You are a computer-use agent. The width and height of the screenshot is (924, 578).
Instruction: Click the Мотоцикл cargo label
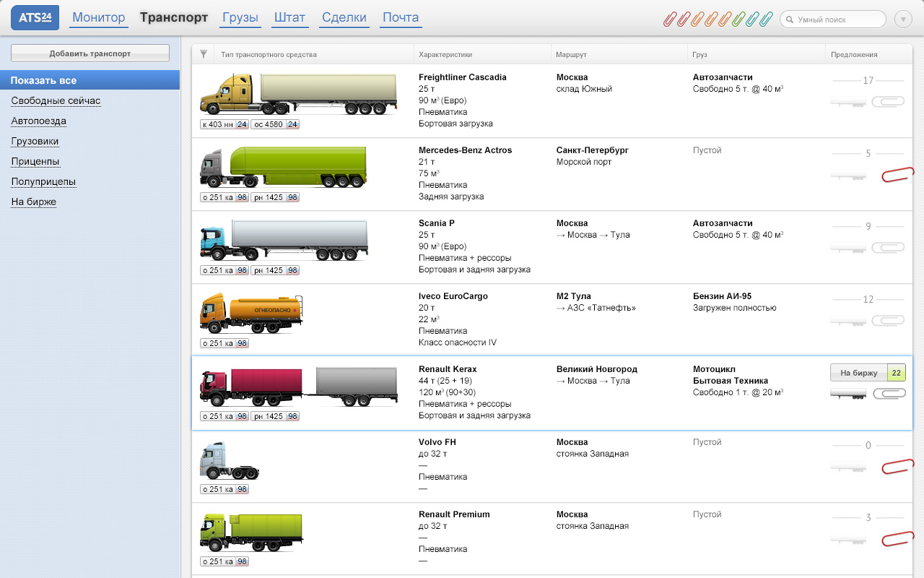[715, 369]
